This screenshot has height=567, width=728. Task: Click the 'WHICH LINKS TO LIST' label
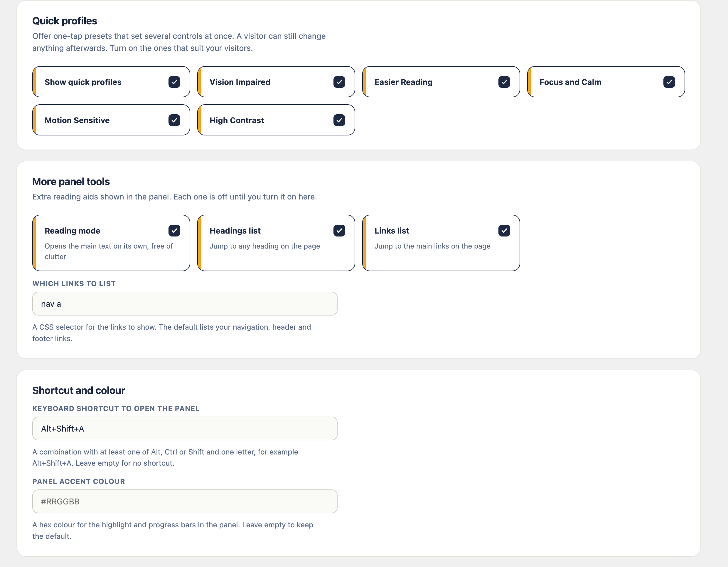point(74,284)
